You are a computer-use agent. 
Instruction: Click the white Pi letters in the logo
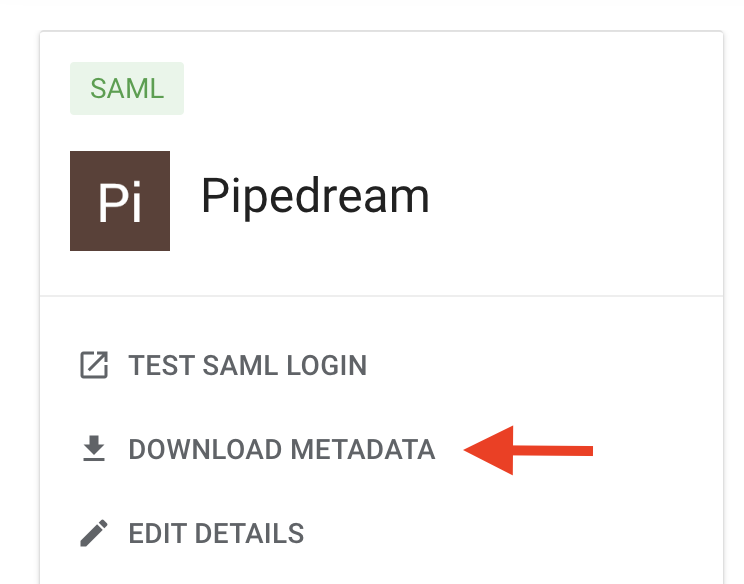[x=120, y=203]
